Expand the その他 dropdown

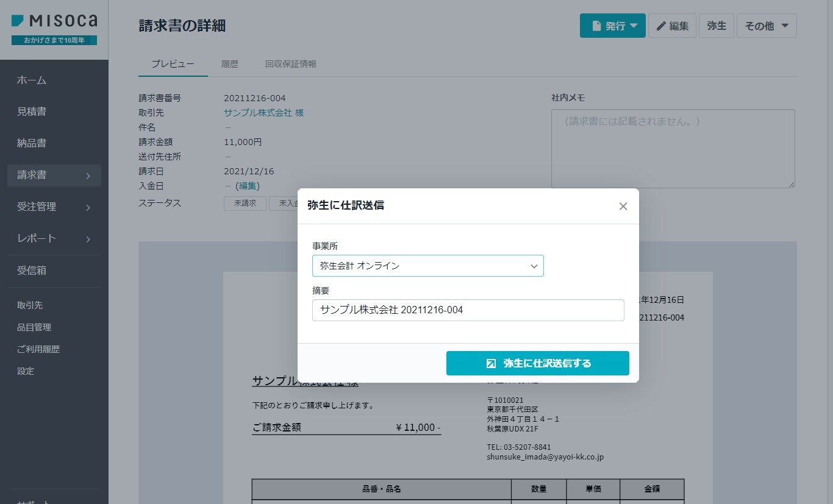coord(767,26)
